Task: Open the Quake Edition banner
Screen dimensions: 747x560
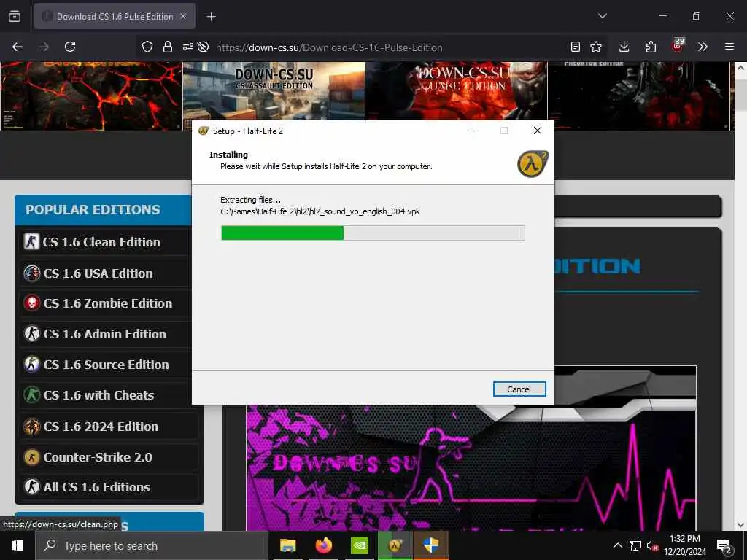Action: [457, 91]
